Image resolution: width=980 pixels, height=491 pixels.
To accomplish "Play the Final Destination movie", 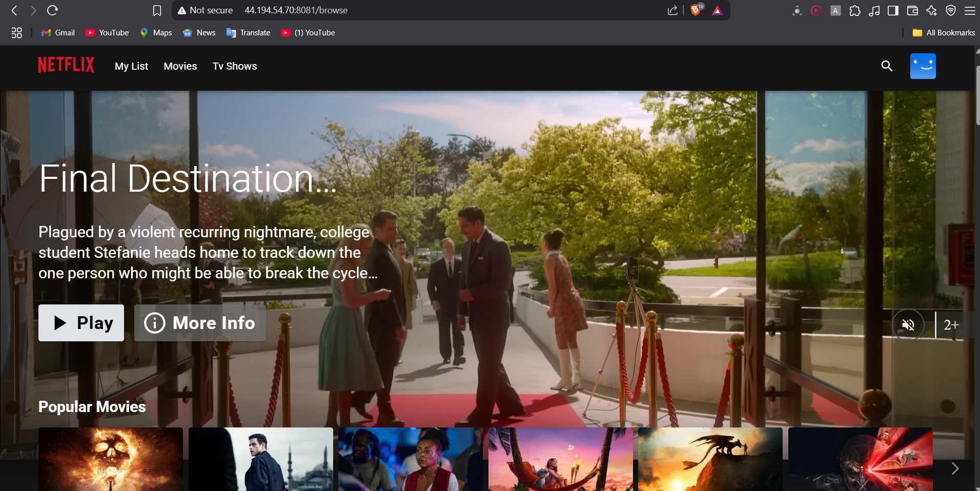I will click(80, 323).
